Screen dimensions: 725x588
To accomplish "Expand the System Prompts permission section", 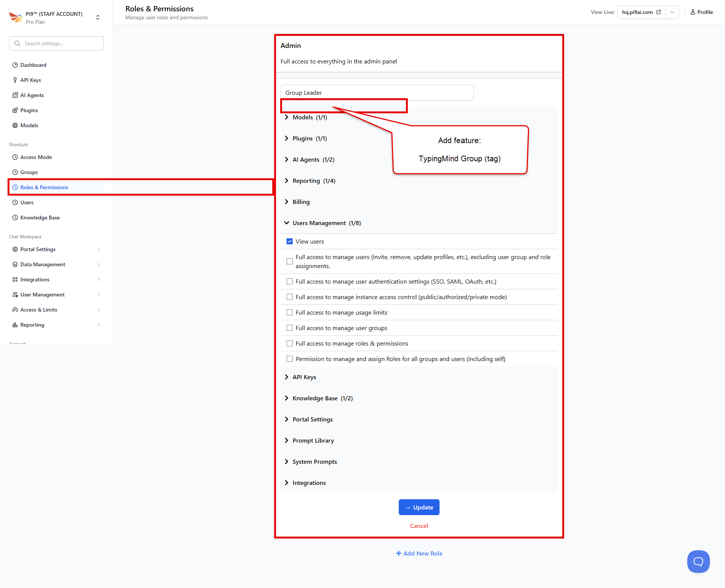I will [419, 462].
